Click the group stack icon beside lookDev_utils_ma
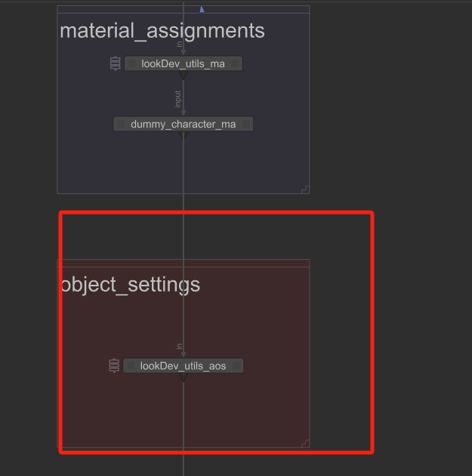Image resolution: width=472 pixels, height=476 pixels. pyautogui.click(x=116, y=64)
